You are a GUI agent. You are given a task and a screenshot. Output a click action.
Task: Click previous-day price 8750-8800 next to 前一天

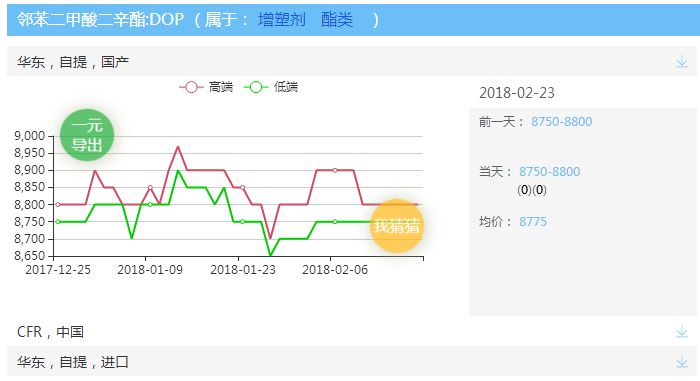coord(561,121)
